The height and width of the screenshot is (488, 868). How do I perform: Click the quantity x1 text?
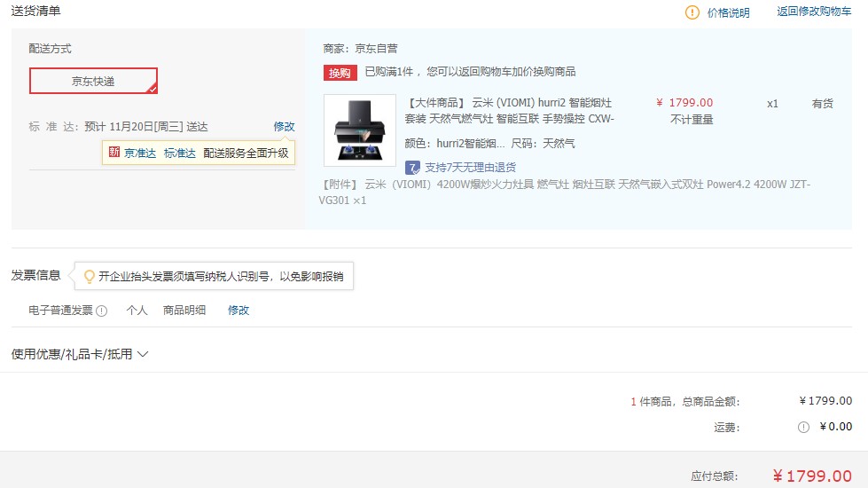coord(772,104)
